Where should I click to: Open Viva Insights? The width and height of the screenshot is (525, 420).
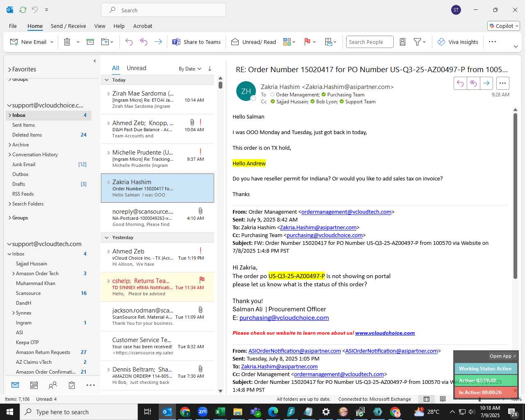coord(458,42)
